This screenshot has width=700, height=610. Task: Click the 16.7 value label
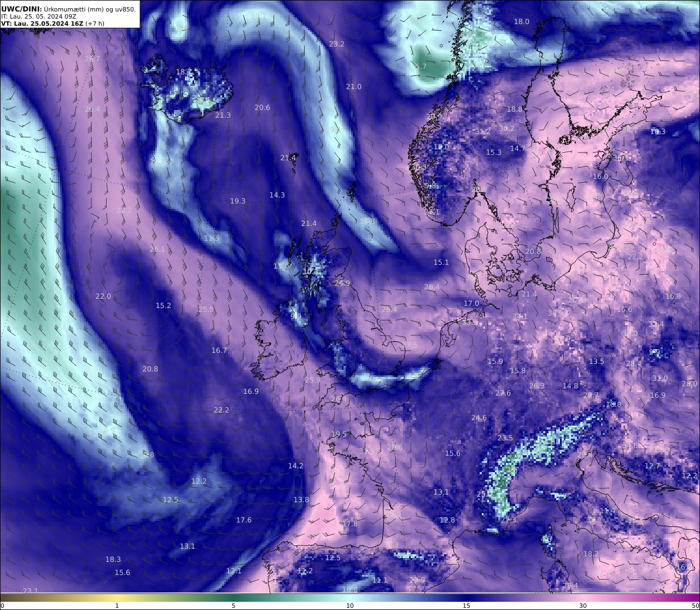click(x=219, y=350)
